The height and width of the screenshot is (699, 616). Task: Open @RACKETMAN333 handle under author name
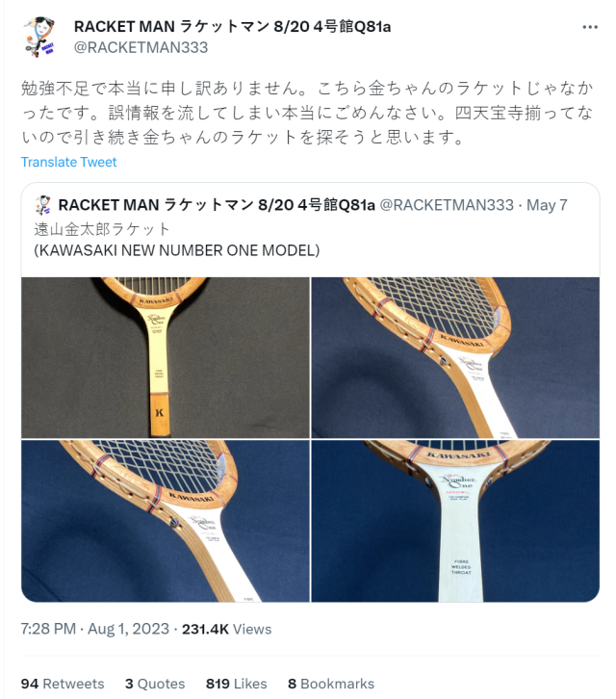pyautogui.click(x=141, y=47)
